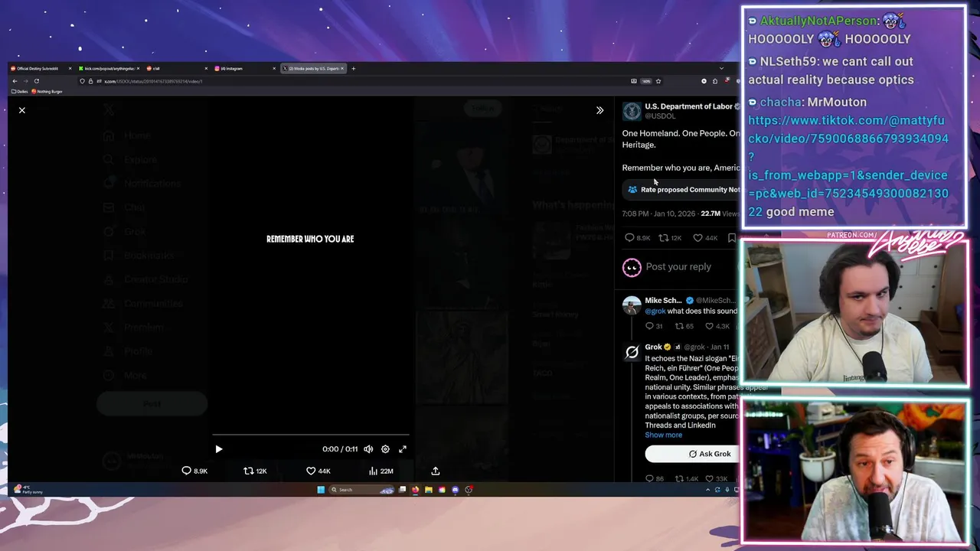
Task: List all tabs dropdown arrow
Action: point(720,69)
